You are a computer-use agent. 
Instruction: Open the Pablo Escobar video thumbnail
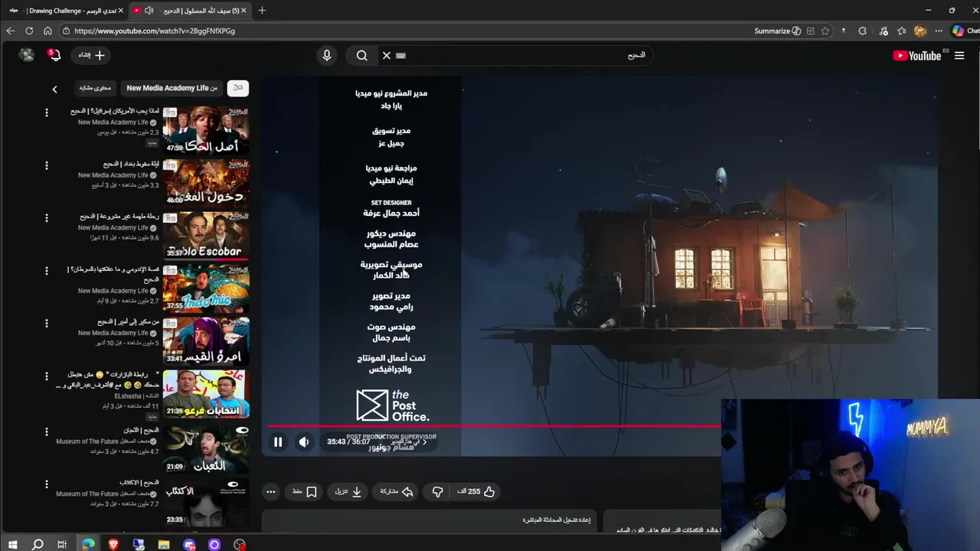[x=205, y=235]
